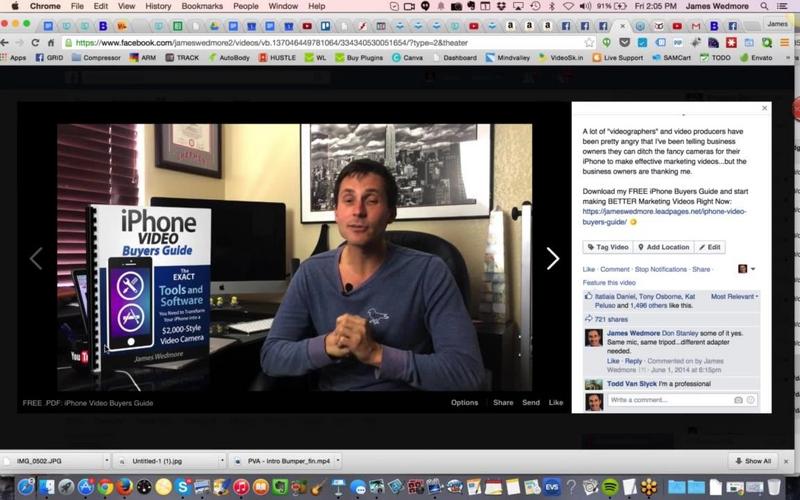Click the Chrome back arrow
Viewport: 800px width, 500px height.
[5, 43]
